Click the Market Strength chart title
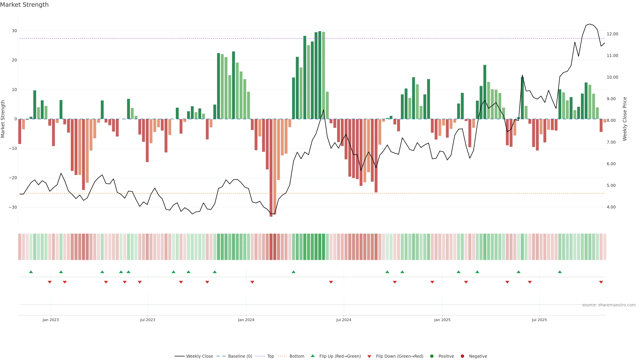Screen dimensions: 644x362 (x=24, y=5)
